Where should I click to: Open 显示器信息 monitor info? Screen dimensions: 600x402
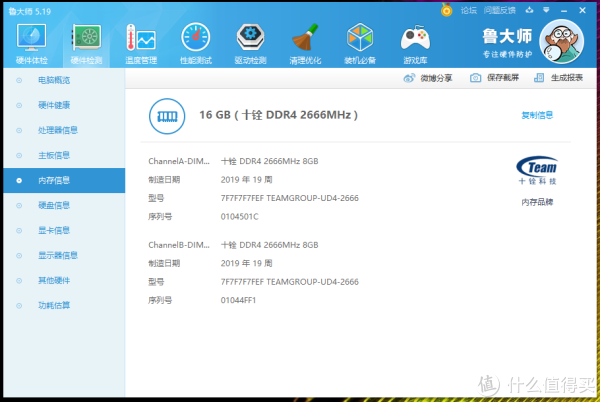tap(58, 255)
